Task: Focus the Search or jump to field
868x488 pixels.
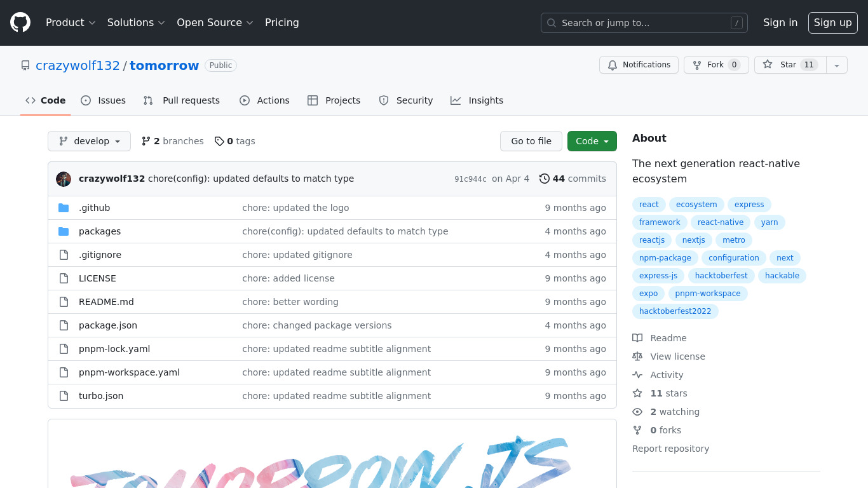Action: (x=644, y=23)
